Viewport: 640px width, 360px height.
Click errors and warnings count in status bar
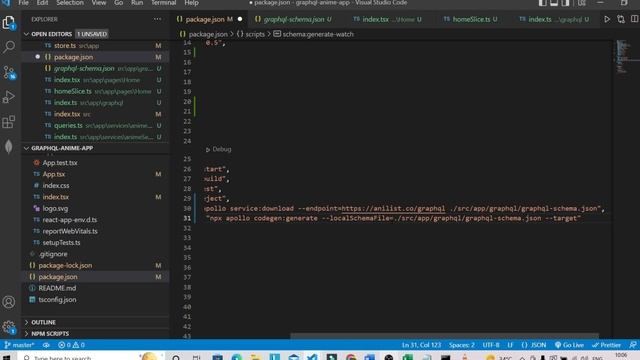click(x=71, y=345)
